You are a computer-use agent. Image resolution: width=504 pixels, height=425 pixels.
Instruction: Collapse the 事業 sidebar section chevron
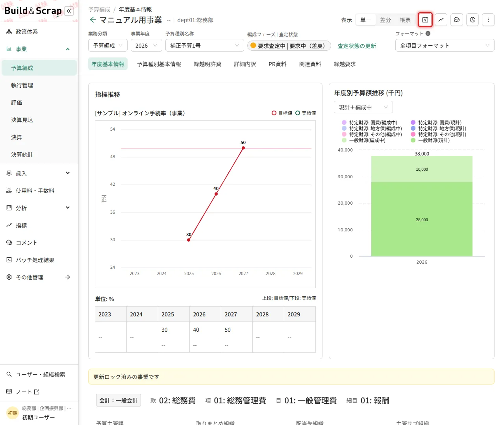(68, 49)
